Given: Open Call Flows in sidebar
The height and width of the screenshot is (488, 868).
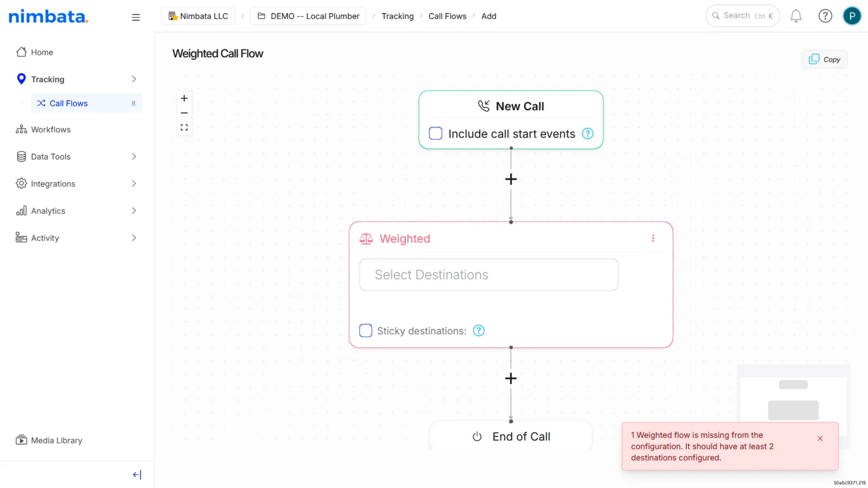Looking at the screenshot, I should point(86,103).
